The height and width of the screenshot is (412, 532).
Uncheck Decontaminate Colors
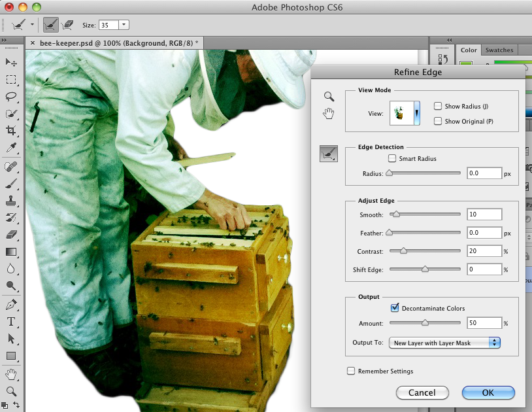pyautogui.click(x=395, y=308)
